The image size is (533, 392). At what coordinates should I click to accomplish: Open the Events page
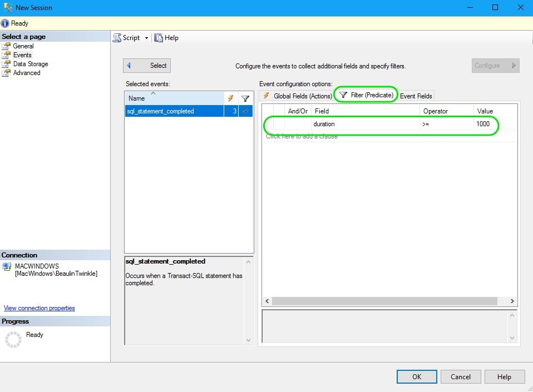click(x=22, y=54)
